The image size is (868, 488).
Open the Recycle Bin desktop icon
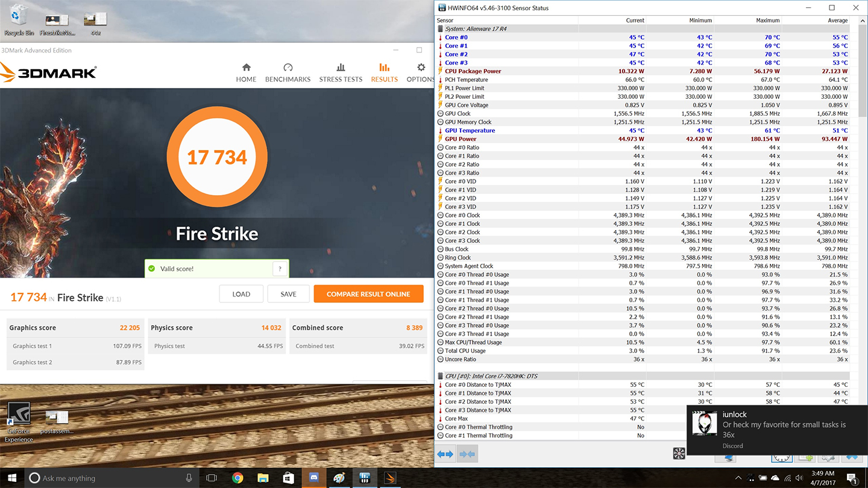[18, 19]
